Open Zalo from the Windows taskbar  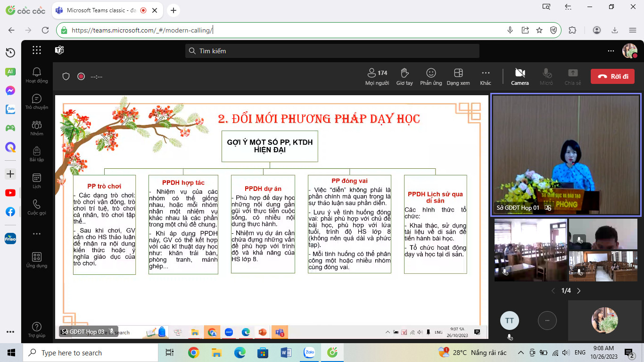coord(309,353)
